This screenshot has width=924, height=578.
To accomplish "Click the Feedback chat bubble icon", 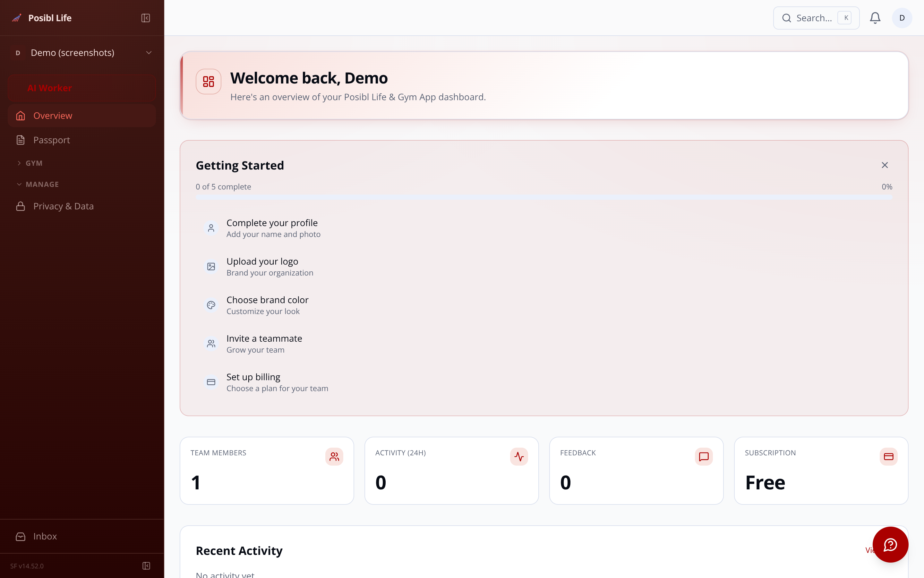I will click(704, 456).
